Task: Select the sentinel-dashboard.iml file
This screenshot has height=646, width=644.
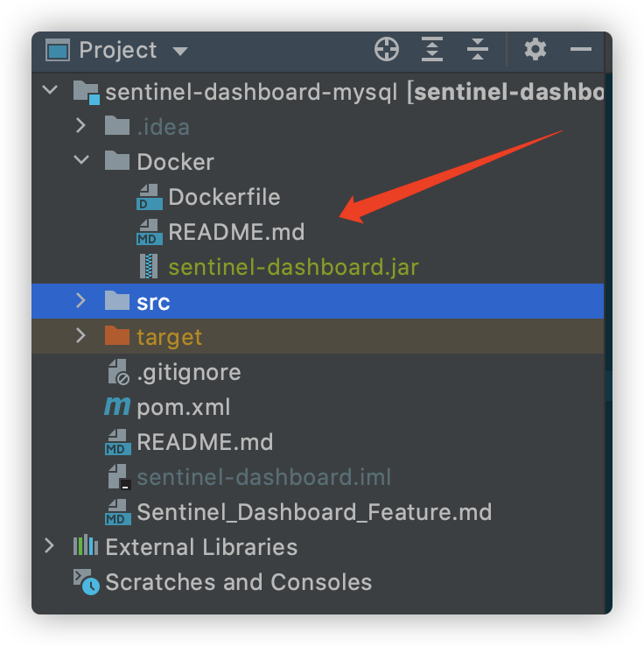Action: pos(263,477)
